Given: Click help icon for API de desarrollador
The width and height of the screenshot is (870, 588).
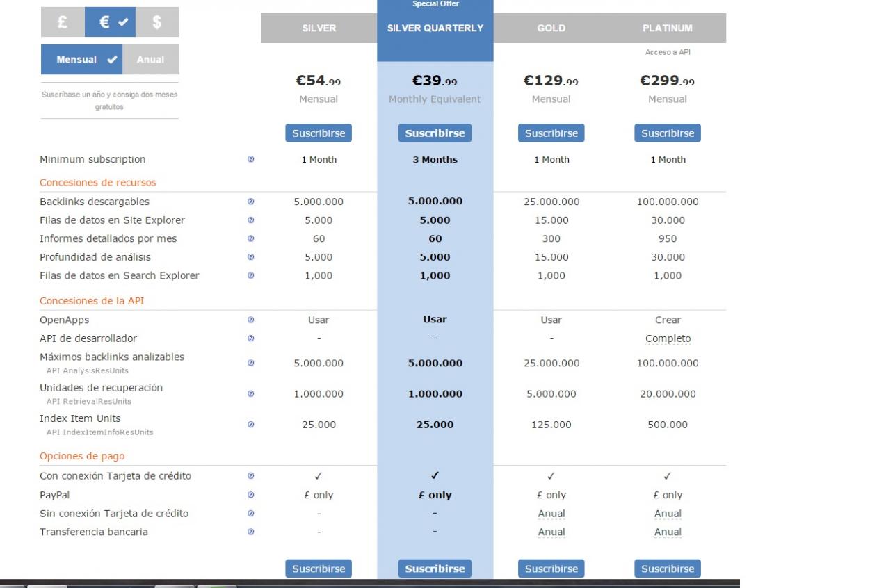Looking at the screenshot, I should tap(250, 338).
